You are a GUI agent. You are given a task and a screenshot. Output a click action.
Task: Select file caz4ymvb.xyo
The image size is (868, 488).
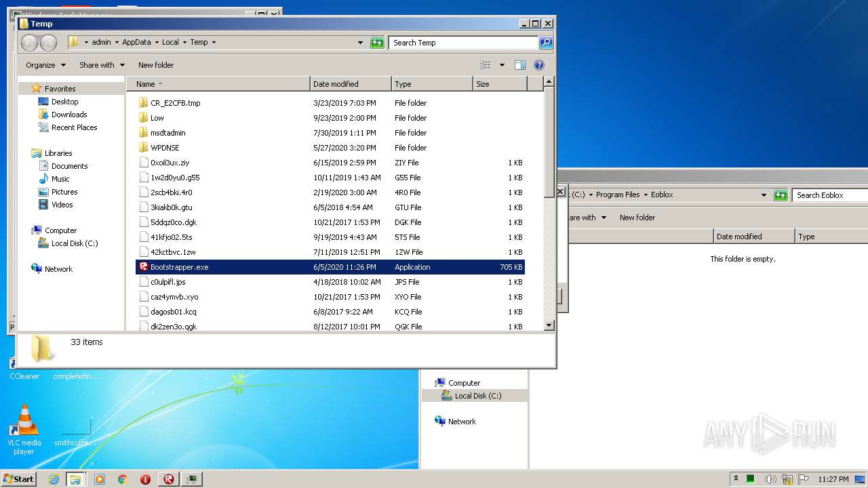click(x=330, y=297)
